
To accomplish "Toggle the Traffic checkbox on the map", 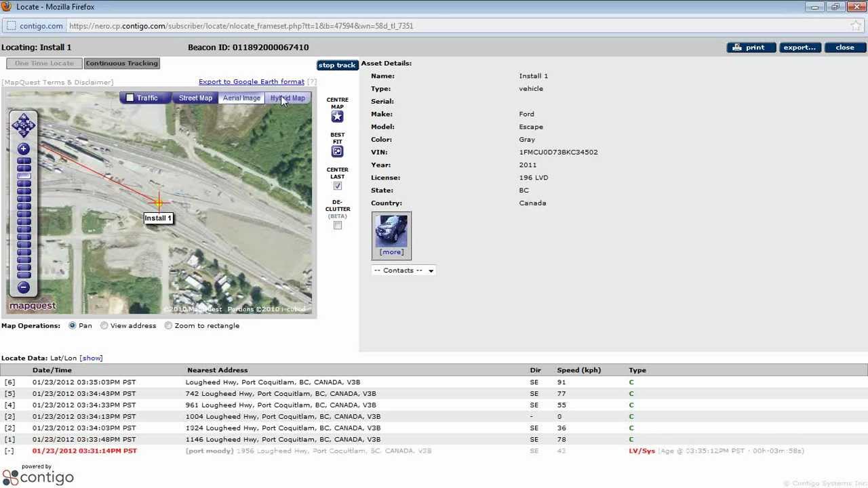I will tap(130, 98).
